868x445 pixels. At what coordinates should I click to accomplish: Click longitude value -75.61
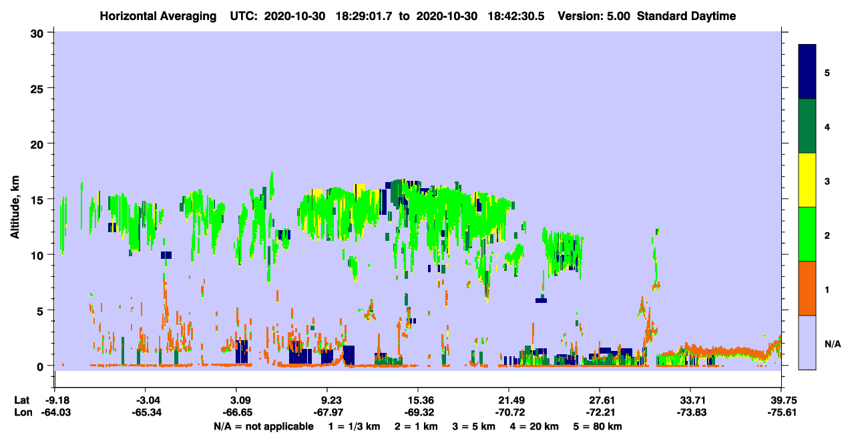pyautogui.click(x=781, y=412)
